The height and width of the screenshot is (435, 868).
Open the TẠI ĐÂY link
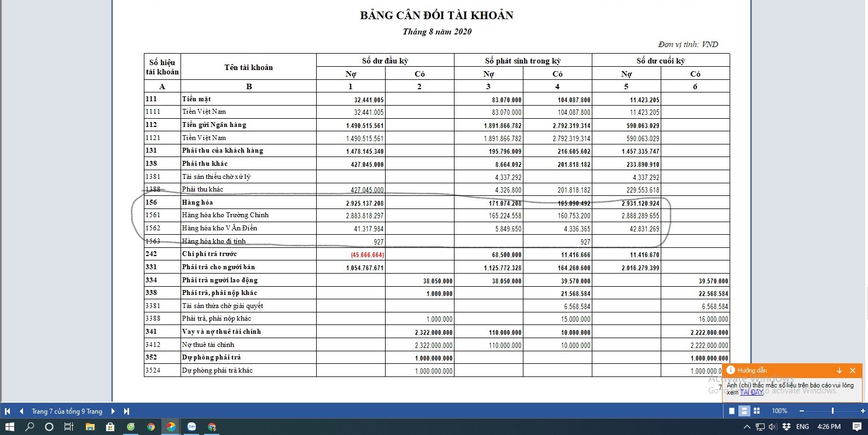[752, 392]
